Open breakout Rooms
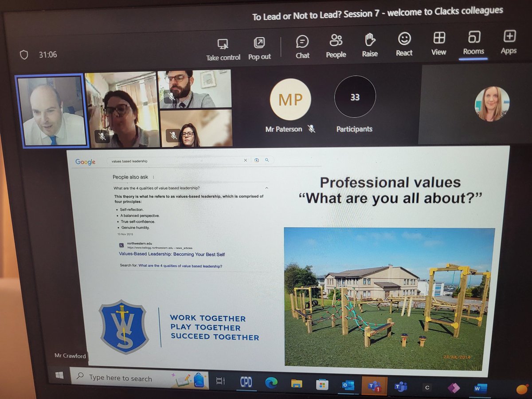 click(x=473, y=43)
